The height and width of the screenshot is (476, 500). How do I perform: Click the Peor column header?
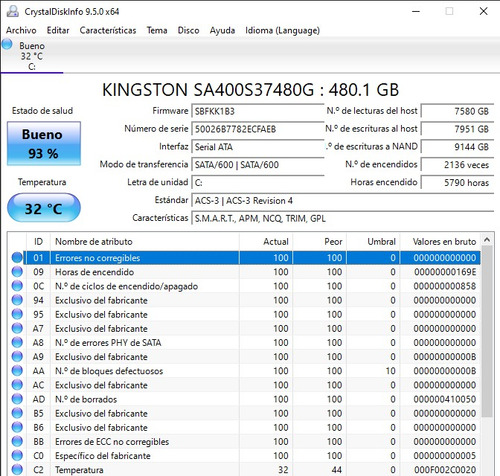pos(320,241)
